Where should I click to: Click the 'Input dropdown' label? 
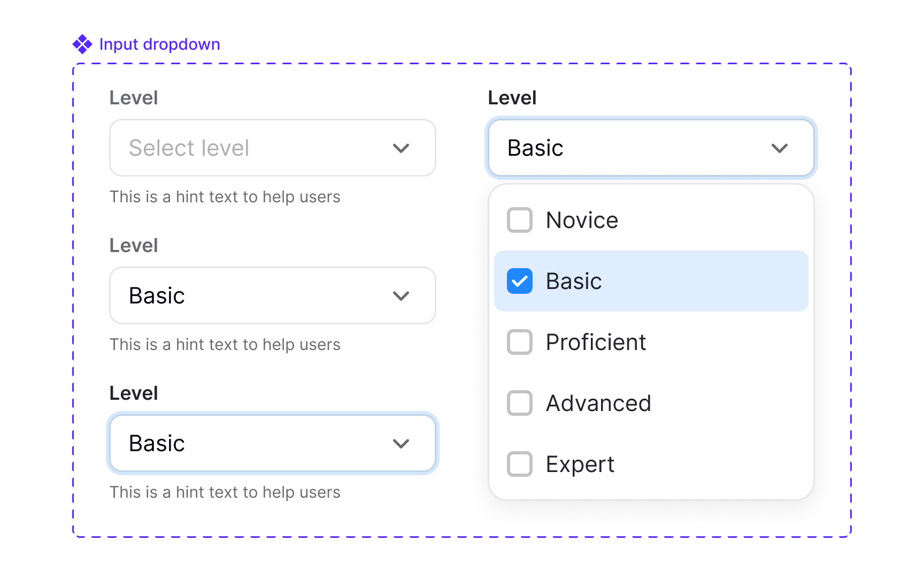159,44
